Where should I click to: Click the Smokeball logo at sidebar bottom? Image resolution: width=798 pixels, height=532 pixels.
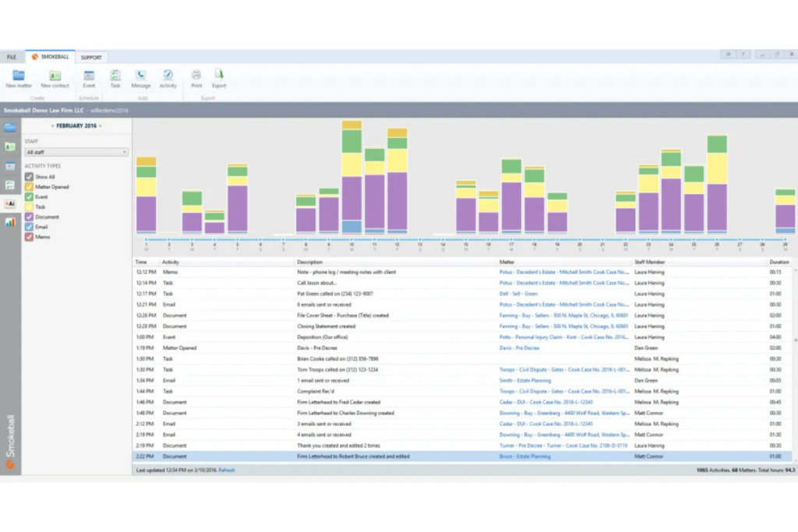10,464
